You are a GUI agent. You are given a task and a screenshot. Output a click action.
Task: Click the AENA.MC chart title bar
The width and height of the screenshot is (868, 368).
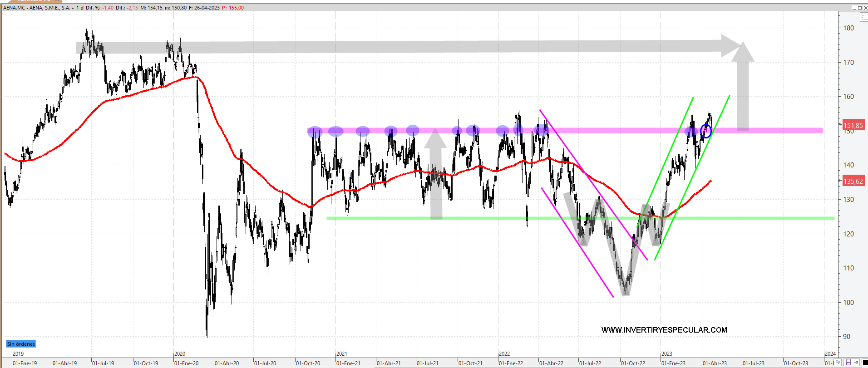tap(318, 8)
